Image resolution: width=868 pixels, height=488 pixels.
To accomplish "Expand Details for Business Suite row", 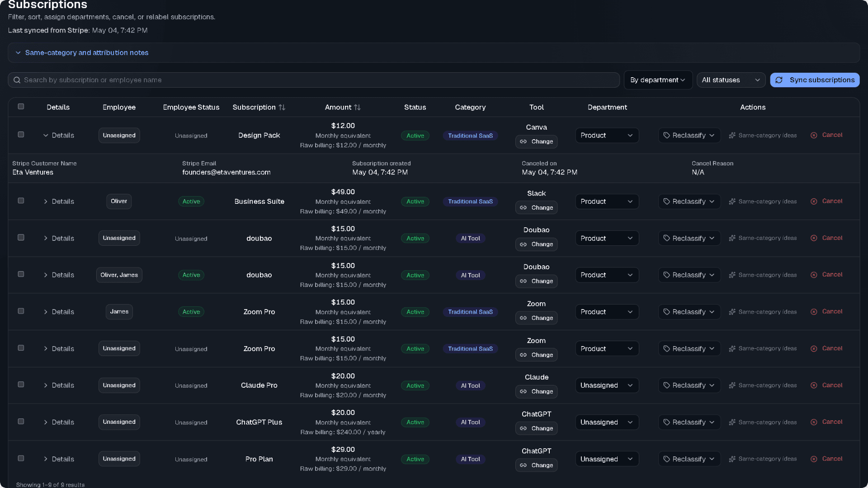I will [x=58, y=202].
